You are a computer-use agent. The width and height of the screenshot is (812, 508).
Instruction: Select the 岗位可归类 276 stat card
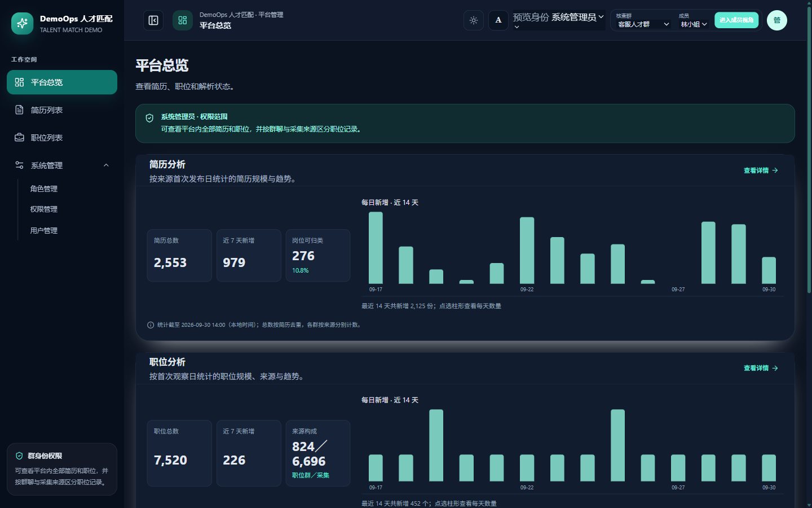pyautogui.click(x=318, y=255)
